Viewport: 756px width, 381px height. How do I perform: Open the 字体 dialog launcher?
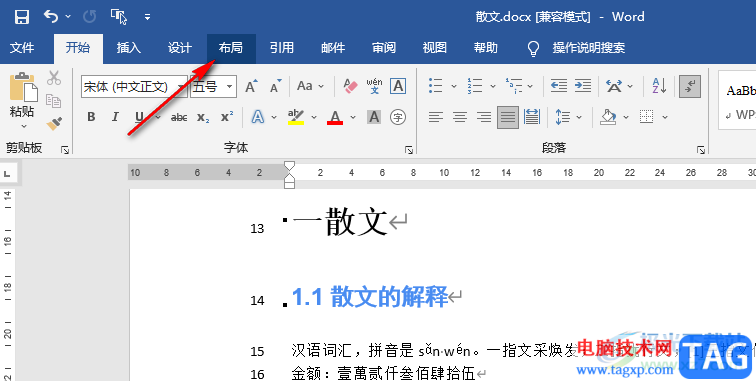tap(409, 150)
